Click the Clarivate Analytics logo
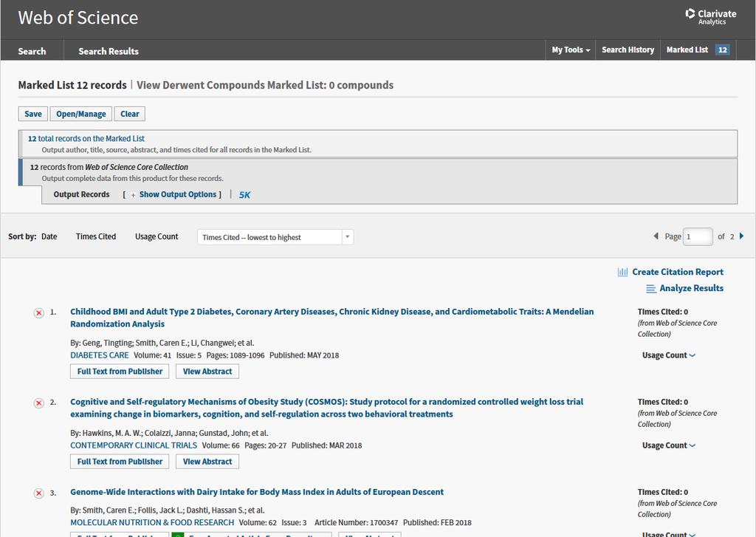 pos(711,17)
